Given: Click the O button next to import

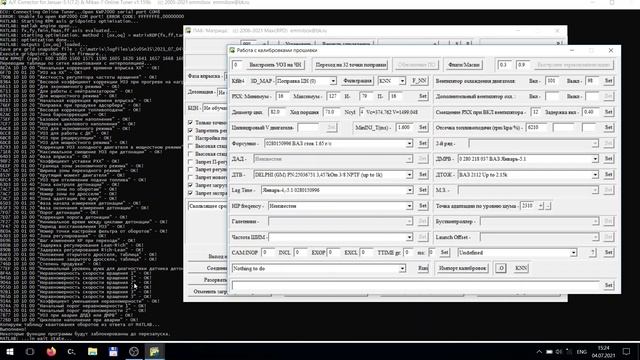Looking at the screenshot, I should coord(501,268).
